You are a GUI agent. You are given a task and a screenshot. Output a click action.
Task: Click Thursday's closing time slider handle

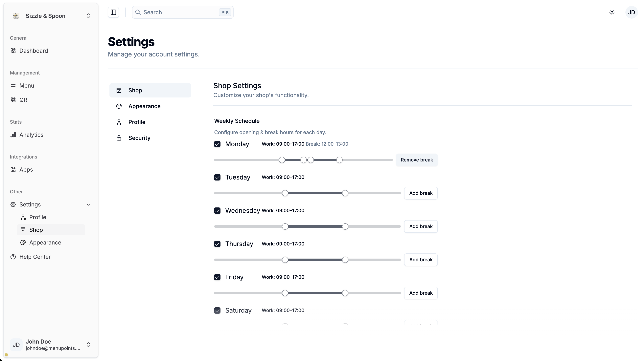[x=345, y=260]
